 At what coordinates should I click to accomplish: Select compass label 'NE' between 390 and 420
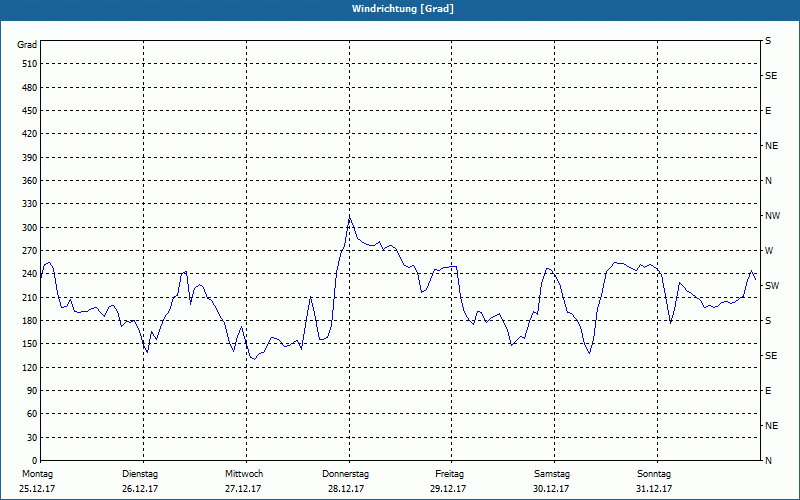tap(771, 146)
